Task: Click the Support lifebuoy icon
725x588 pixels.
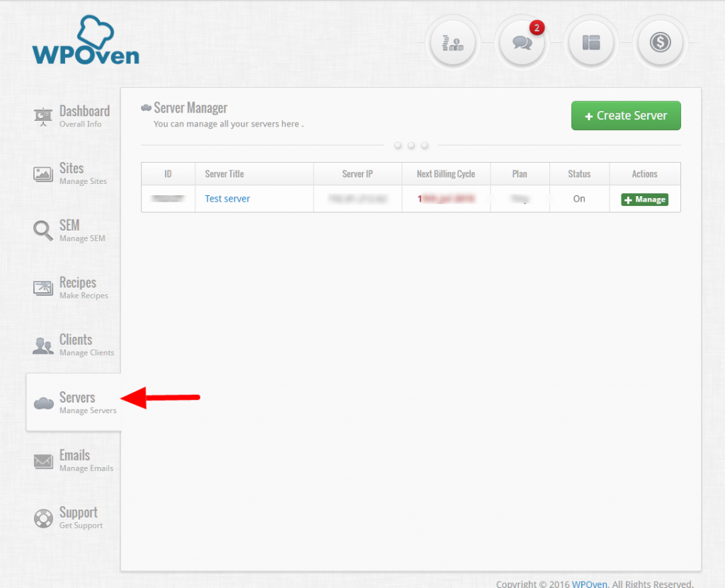Action: click(x=43, y=518)
